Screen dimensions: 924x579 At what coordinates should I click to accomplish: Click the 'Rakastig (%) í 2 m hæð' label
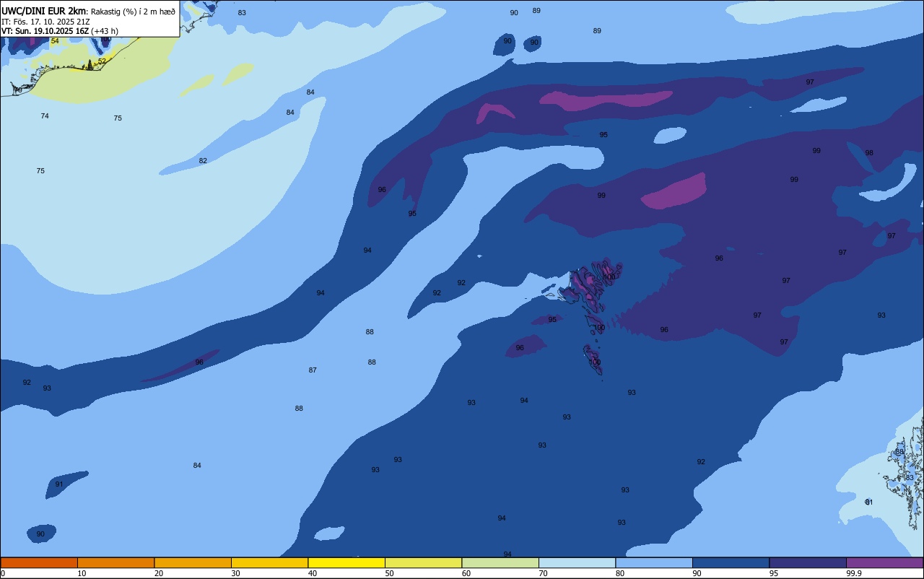coord(134,11)
